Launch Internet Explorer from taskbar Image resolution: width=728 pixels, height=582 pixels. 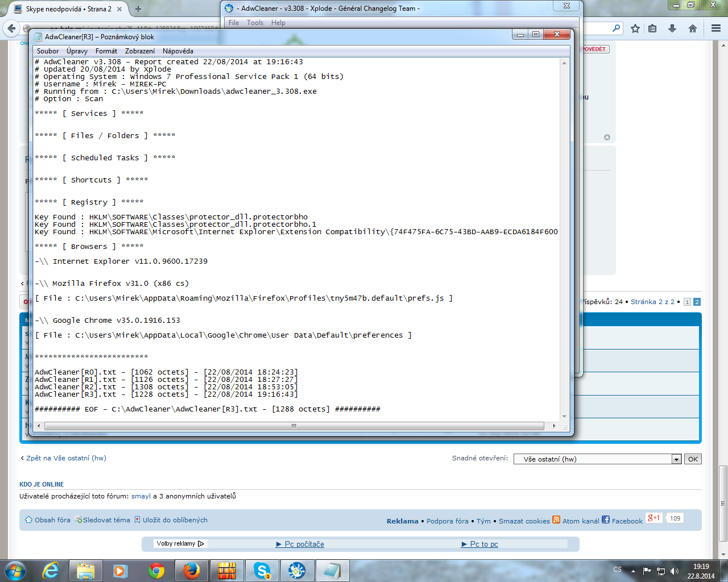(51, 571)
